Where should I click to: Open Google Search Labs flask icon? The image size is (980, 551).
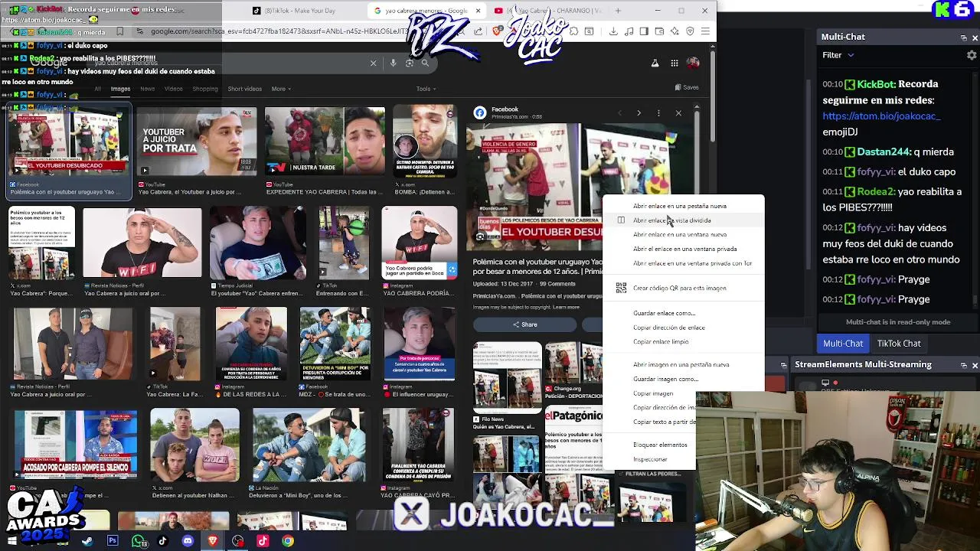click(x=655, y=63)
